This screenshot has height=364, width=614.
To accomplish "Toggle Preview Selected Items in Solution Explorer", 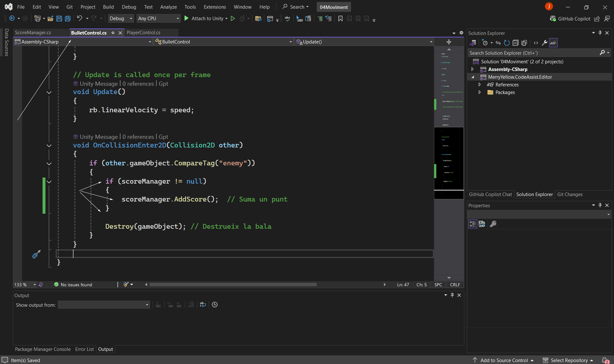I will point(553,43).
